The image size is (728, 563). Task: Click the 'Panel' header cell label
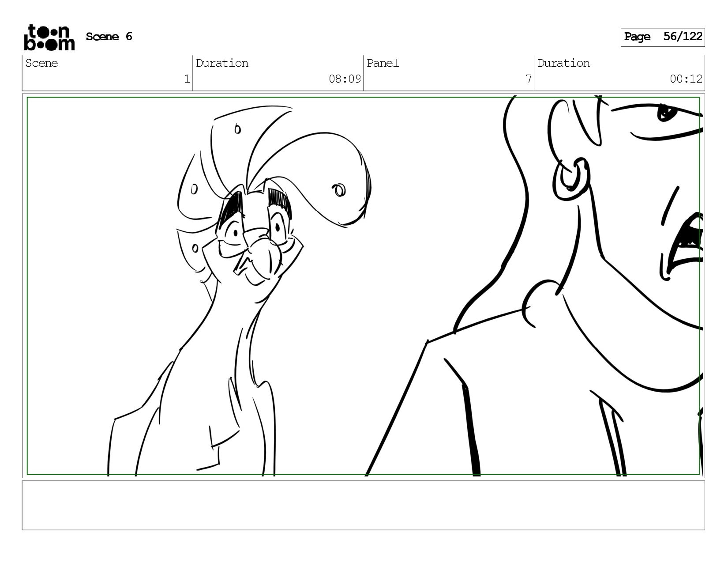coord(383,63)
